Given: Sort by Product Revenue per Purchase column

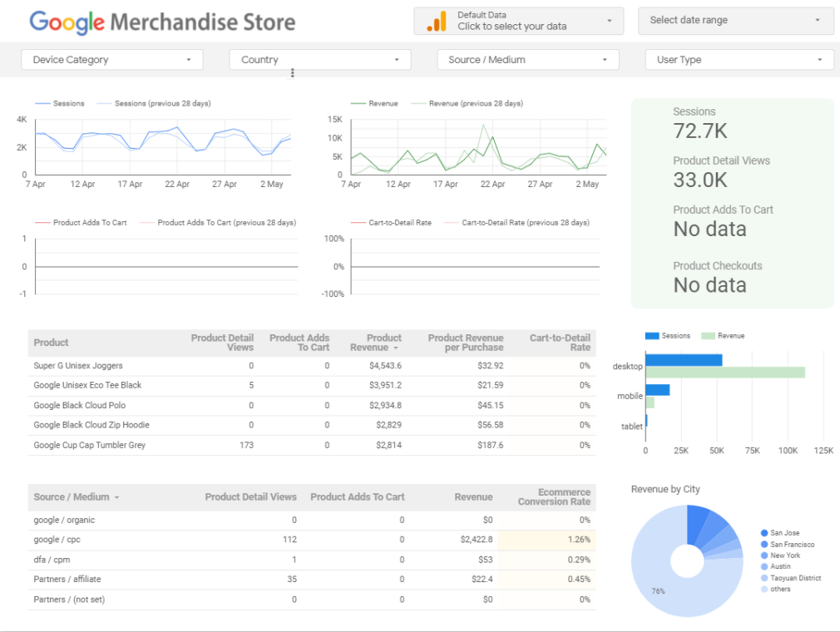Looking at the screenshot, I should point(465,343).
